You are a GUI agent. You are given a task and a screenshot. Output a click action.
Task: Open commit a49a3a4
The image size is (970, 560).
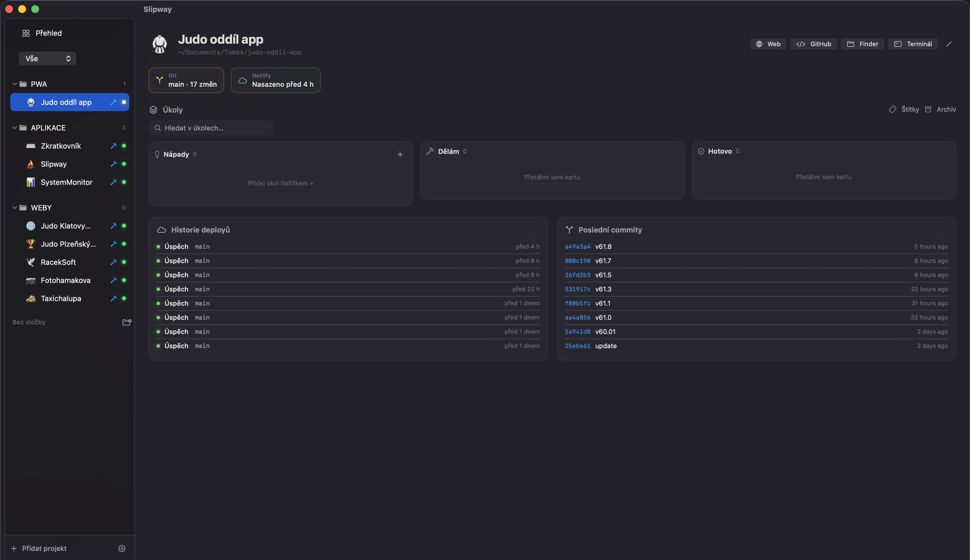[577, 246]
